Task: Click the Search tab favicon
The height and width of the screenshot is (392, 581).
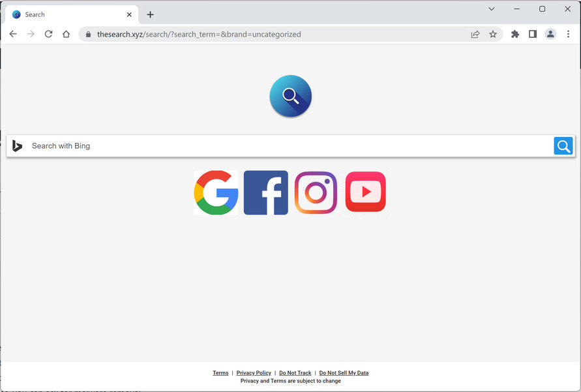Action: (16, 14)
